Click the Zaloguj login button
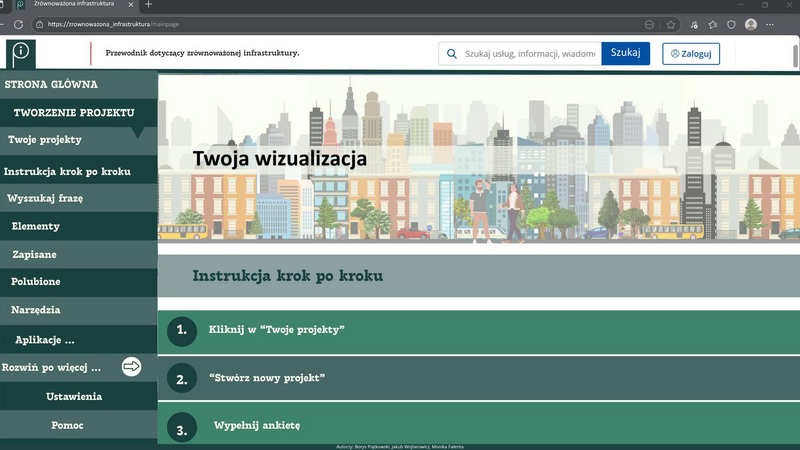This screenshot has width=800, height=450. [690, 54]
